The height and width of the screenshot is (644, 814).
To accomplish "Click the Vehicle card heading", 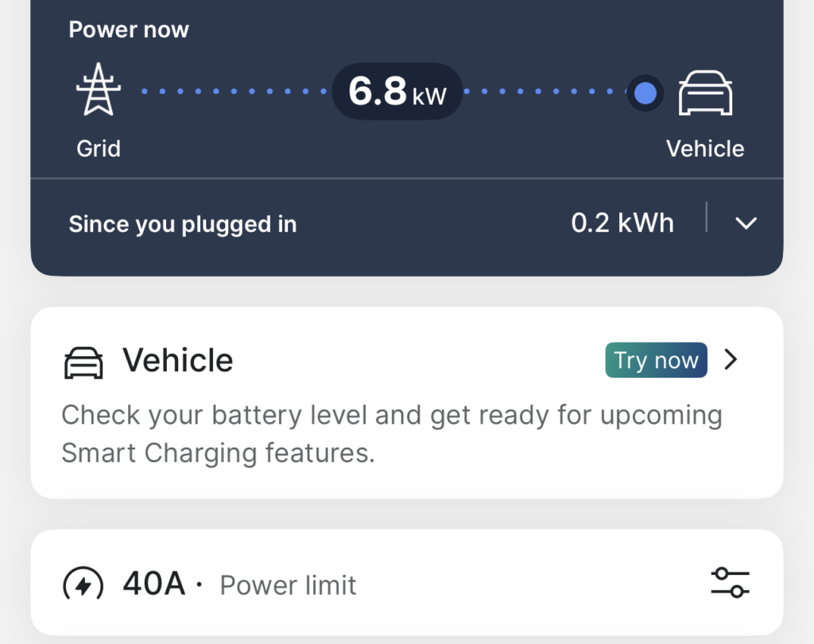I will (x=177, y=360).
